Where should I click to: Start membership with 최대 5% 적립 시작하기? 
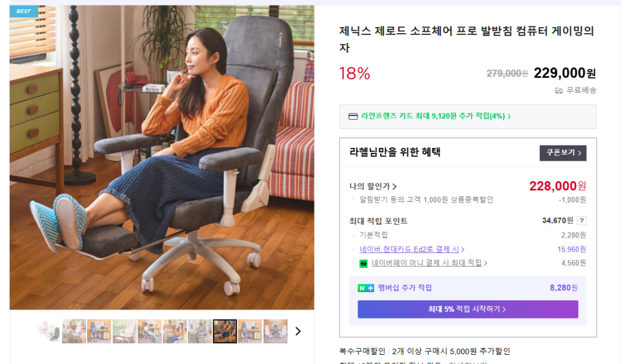pos(467,309)
